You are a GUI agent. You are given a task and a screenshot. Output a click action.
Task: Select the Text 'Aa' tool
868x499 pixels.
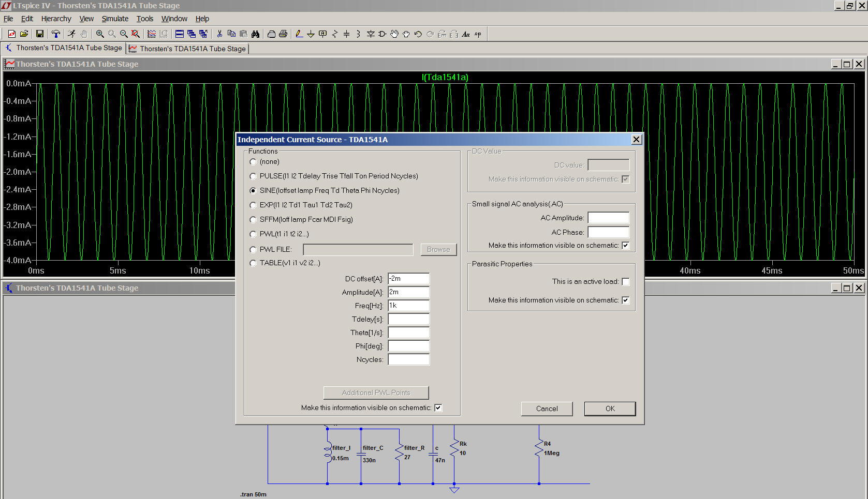(466, 34)
